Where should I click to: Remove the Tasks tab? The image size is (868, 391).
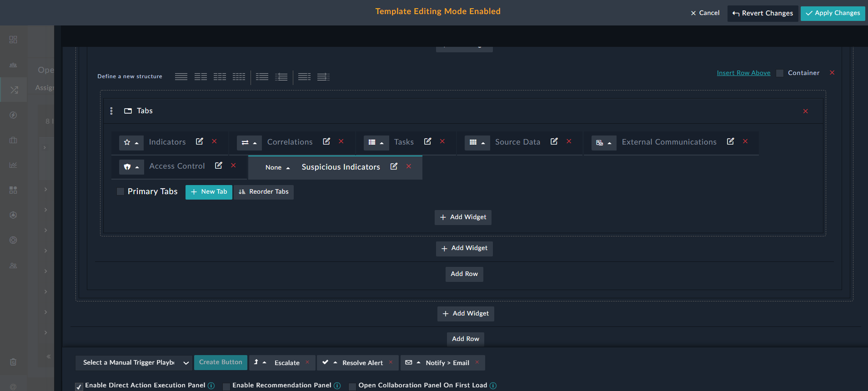tap(442, 141)
